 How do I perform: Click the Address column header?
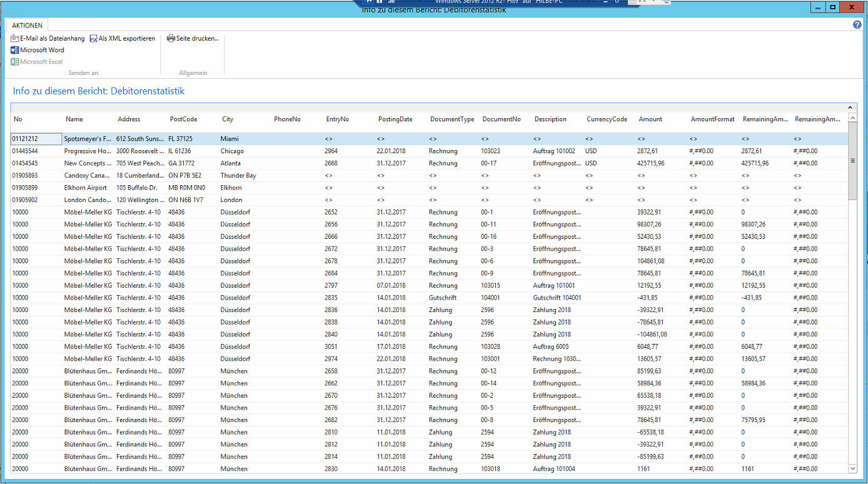pyautogui.click(x=129, y=119)
